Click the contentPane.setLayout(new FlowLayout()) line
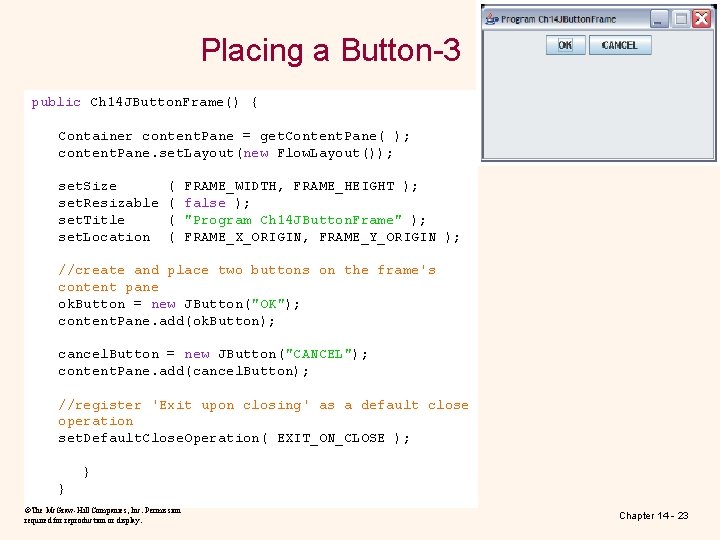The width and height of the screenshot is (720, 540). (225, 153)
